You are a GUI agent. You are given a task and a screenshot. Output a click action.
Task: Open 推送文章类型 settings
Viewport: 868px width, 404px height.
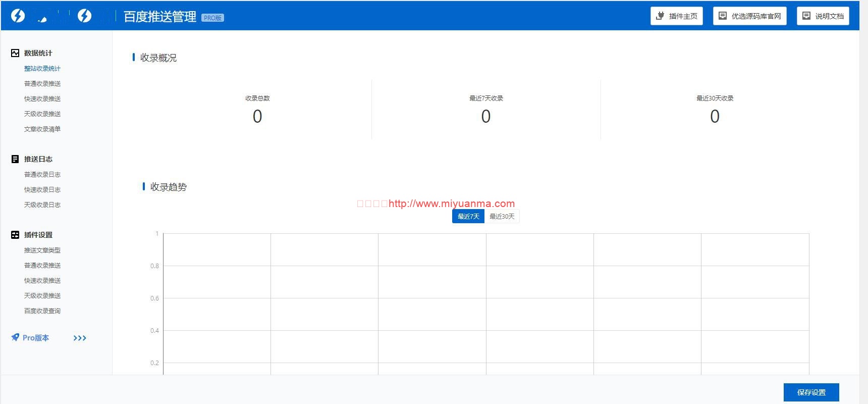42,250
